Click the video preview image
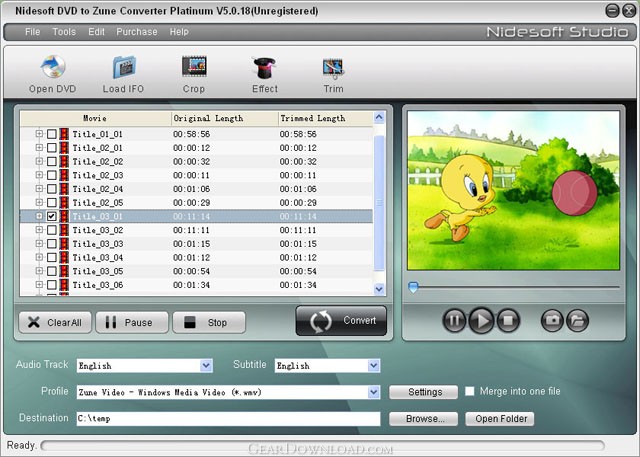 pos(513,191)
